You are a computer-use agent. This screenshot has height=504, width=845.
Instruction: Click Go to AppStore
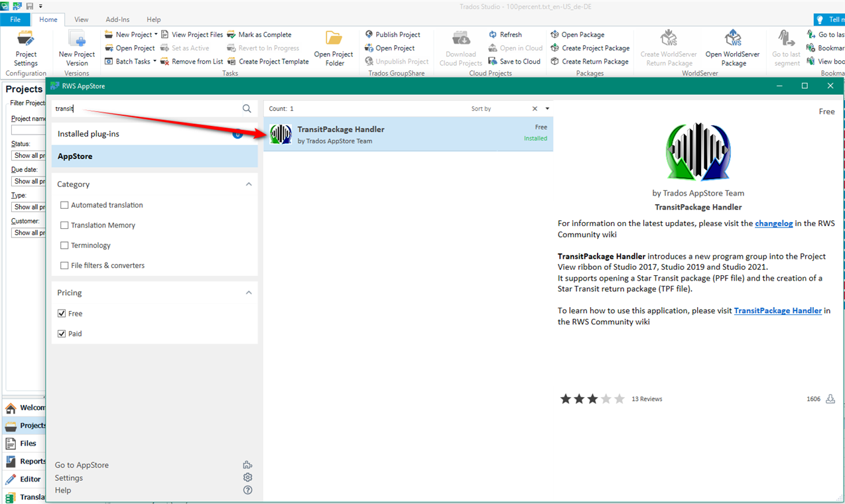tap(82, 465)
